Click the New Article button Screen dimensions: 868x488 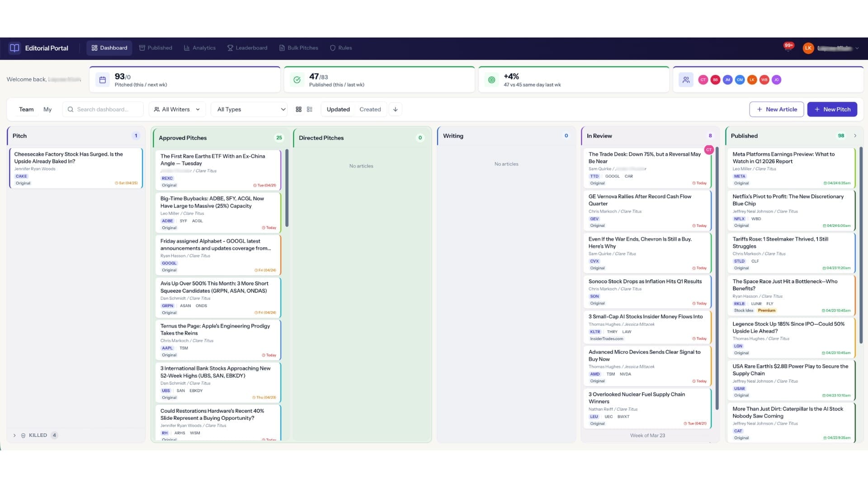776,109
